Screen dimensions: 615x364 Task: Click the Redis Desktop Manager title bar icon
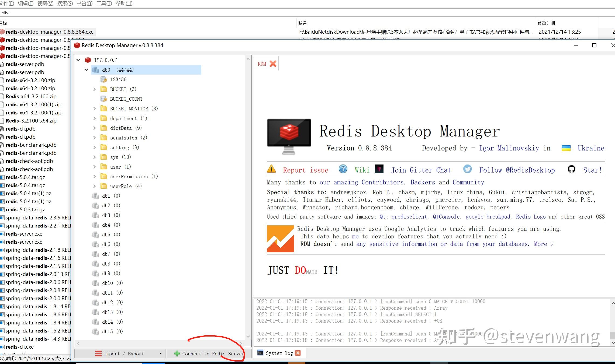pyautogui.click(x=77, y=45)
